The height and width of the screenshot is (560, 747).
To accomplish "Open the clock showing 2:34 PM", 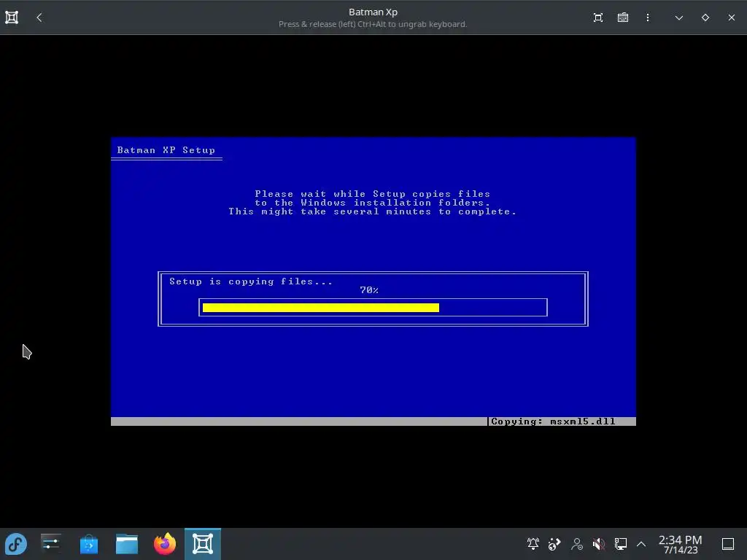I will point(681,544).
